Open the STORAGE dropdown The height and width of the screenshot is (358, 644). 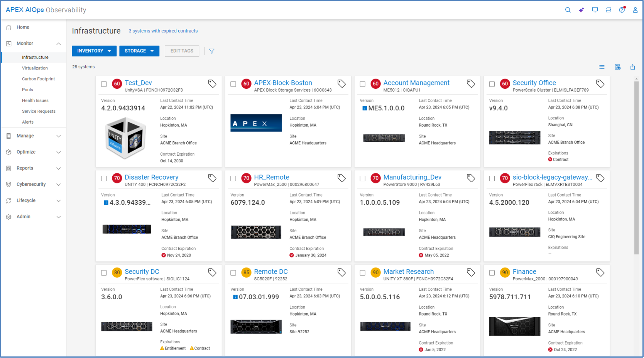tap(139, 51)
